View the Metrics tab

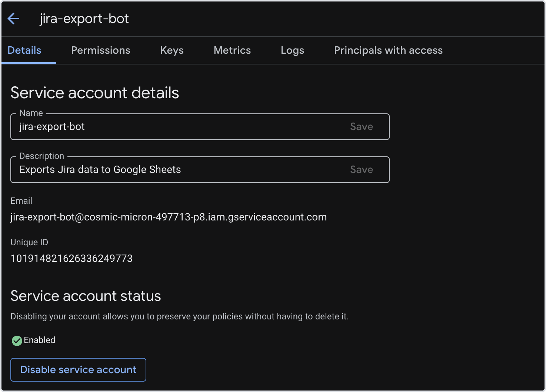(232, 50)
